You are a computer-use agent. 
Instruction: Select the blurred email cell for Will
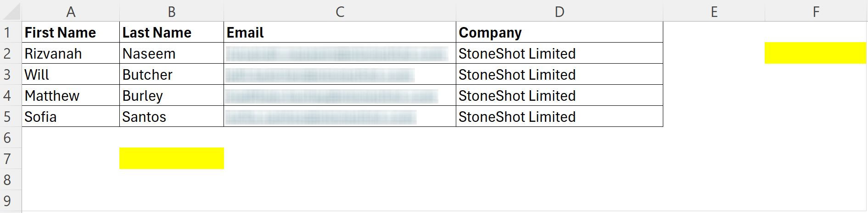click(340, 74)
